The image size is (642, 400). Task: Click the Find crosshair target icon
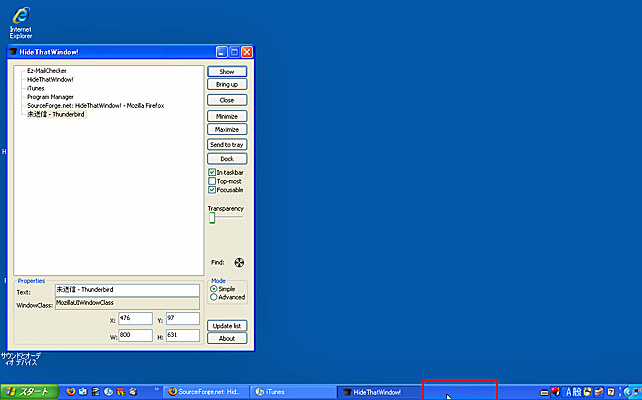point(239,262)
